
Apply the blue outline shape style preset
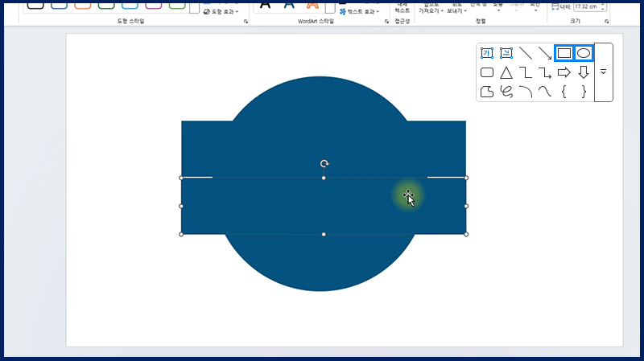(59, 5)
